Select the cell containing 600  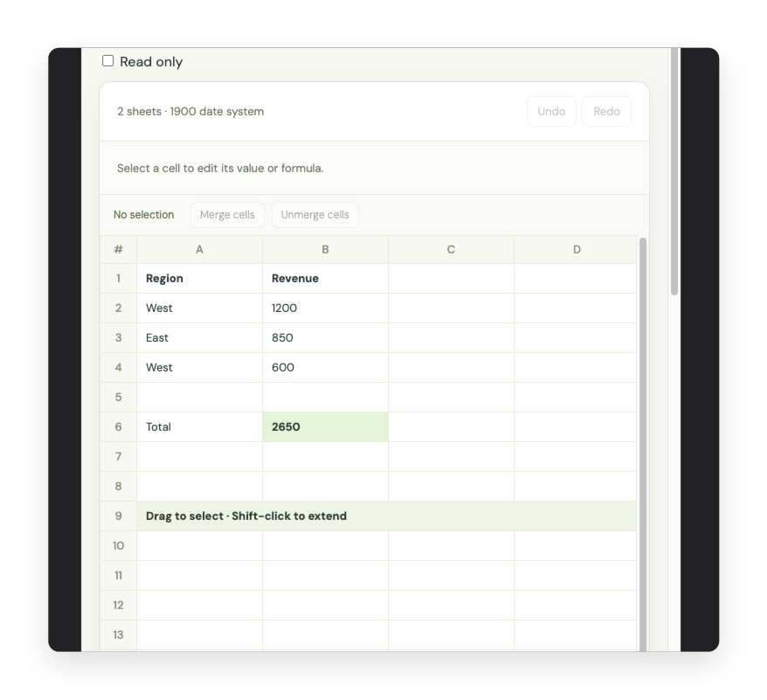325,368
